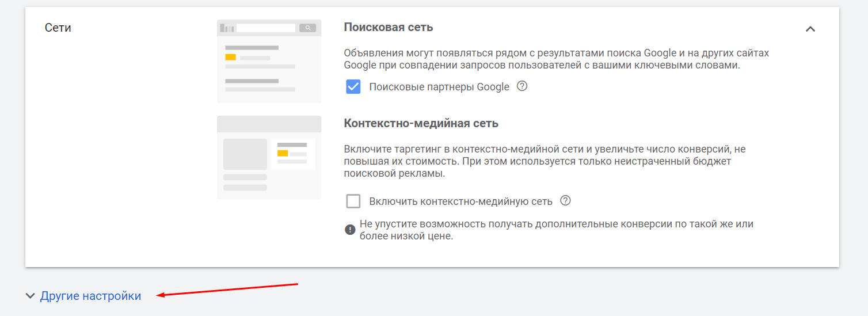Expand Другие настройки using its chevron arrow
868x316 pixels.
point(30,296)
